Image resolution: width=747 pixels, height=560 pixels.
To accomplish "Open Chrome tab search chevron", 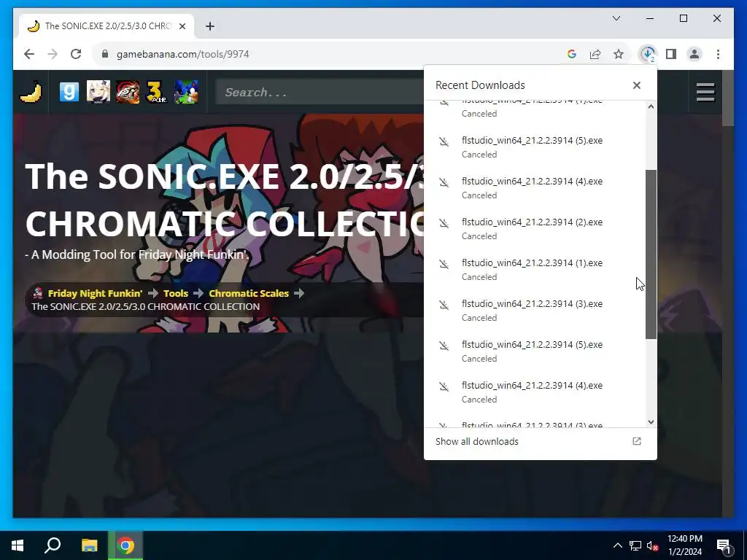I will (616, 18).
